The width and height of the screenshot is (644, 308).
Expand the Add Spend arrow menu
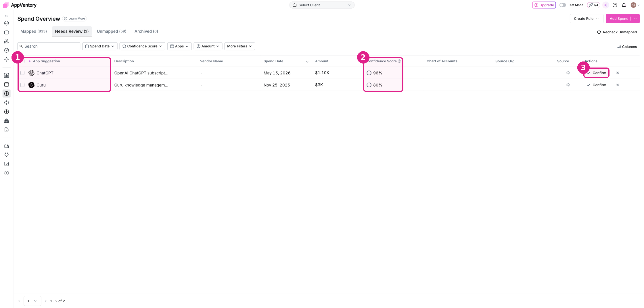635,19
